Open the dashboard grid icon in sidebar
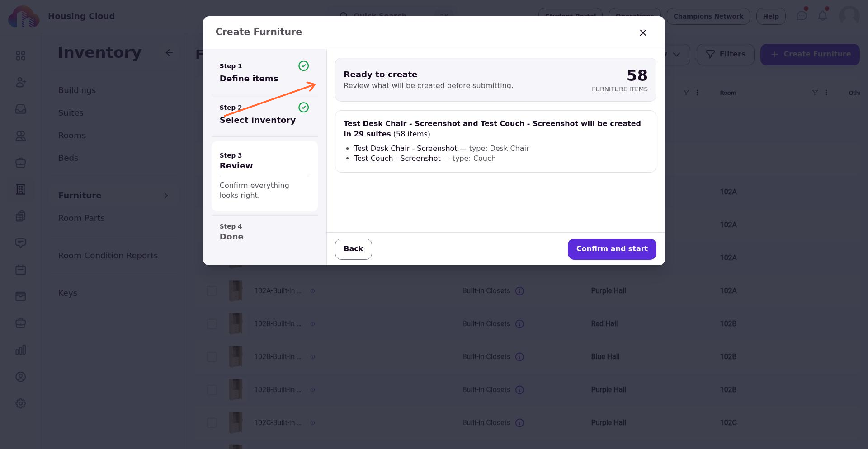Screen dimensions: 868x449 (21, 56)
